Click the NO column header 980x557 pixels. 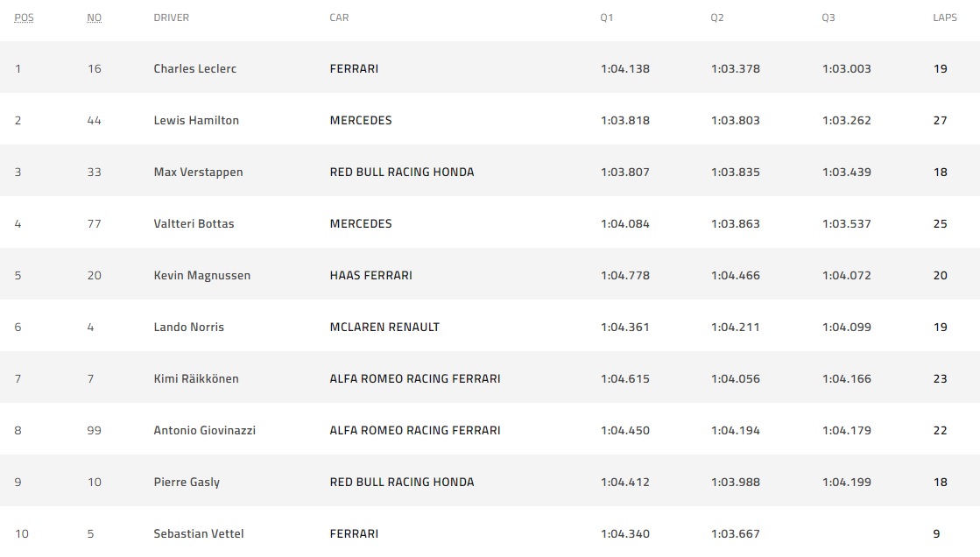point(95,18)
